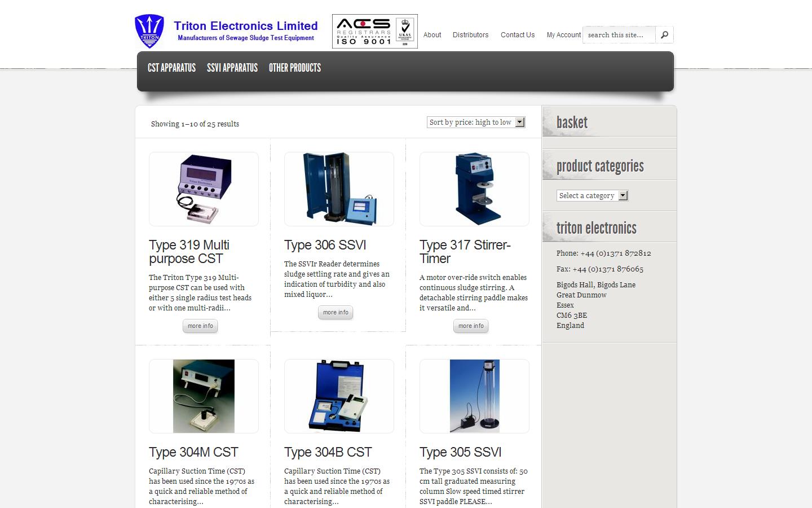Click the About link
Image resolution: width=812 pixels, height=508 pixels.
pyautogui.click(x=432, y=35)
